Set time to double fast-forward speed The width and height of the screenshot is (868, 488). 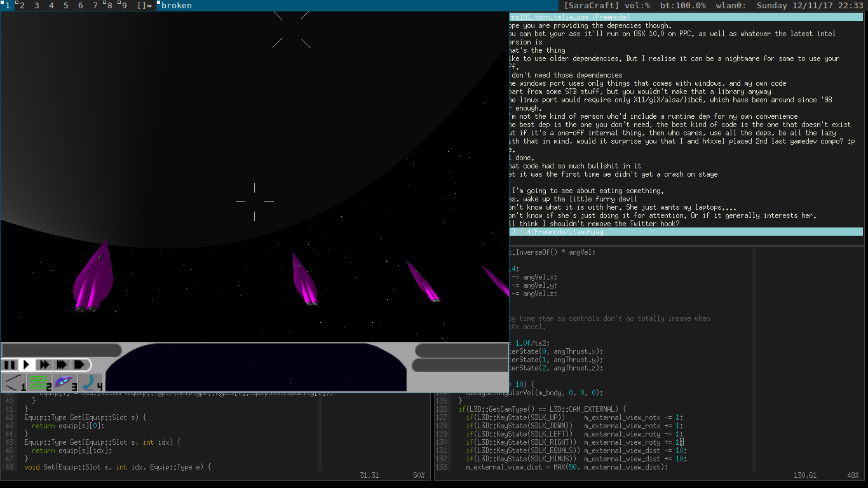point(44,365)
